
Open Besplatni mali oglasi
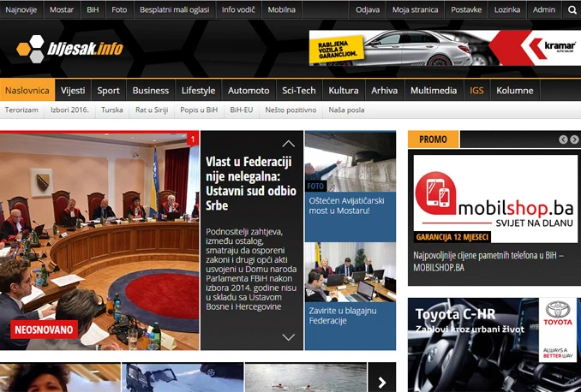[x=175, y=10]
